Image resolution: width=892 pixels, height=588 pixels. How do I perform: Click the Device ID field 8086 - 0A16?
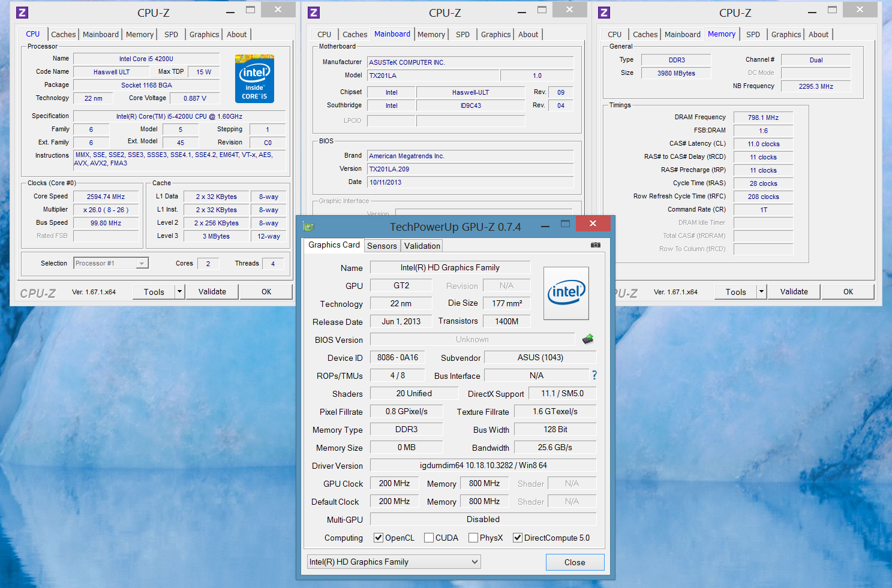click(398, 357)
